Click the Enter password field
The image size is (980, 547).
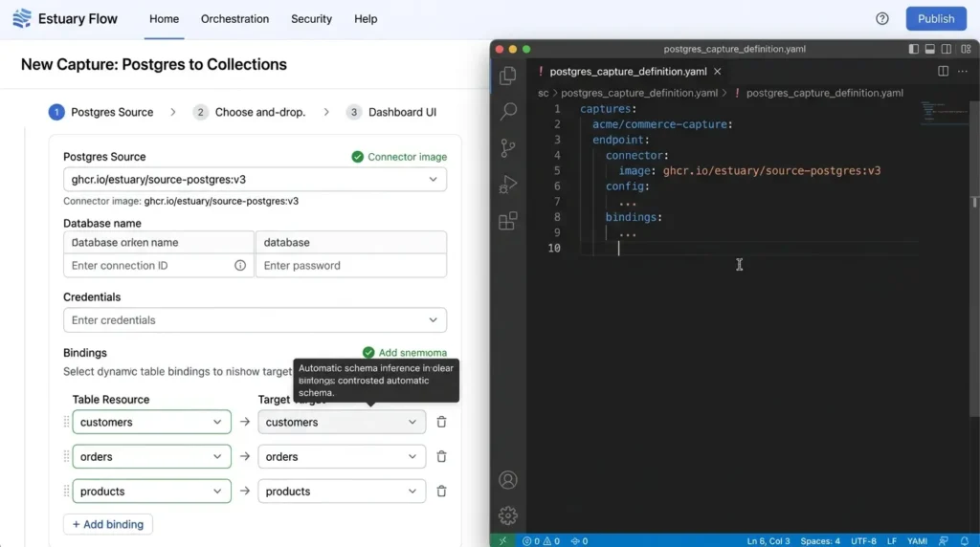coord(351,266)
